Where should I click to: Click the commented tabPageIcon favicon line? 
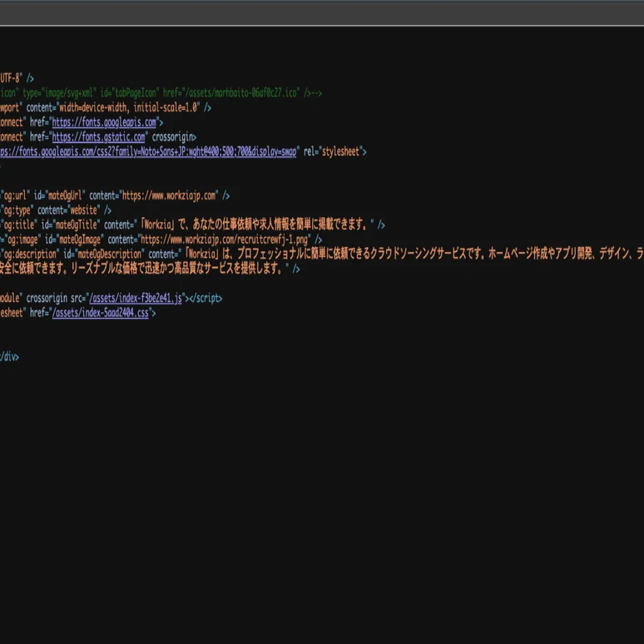tap(161, 93)
